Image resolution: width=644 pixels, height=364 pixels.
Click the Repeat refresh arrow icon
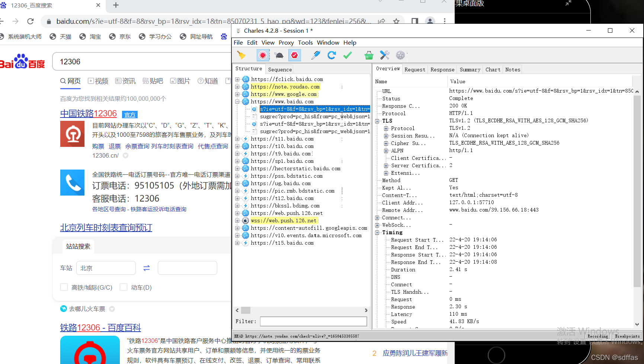pos(331,55)
